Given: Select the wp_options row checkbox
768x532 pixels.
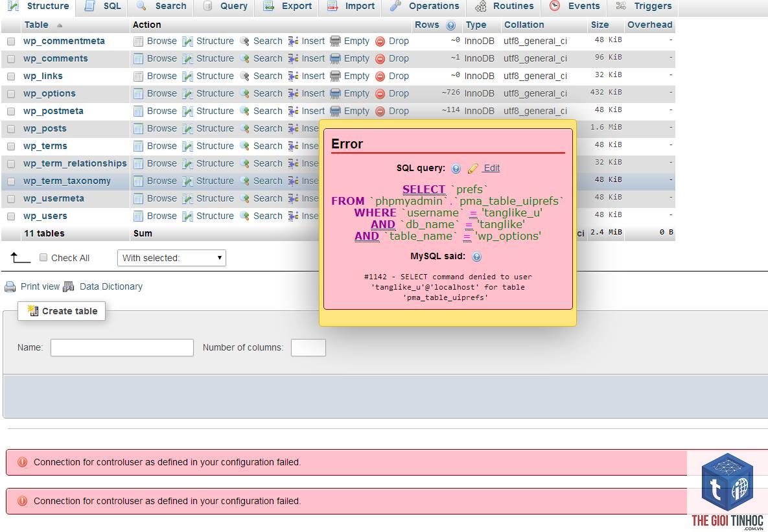Looking at the screenshot, I should 11,94.
